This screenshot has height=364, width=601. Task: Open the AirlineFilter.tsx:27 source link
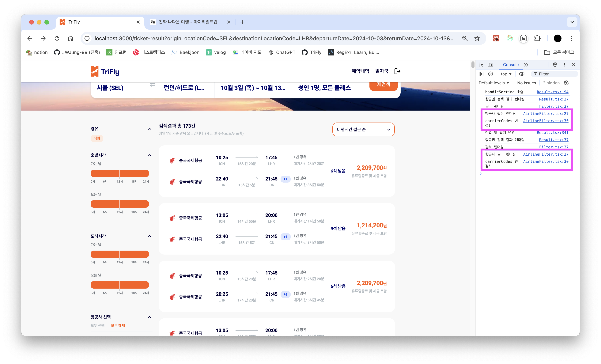coord(546,113)
